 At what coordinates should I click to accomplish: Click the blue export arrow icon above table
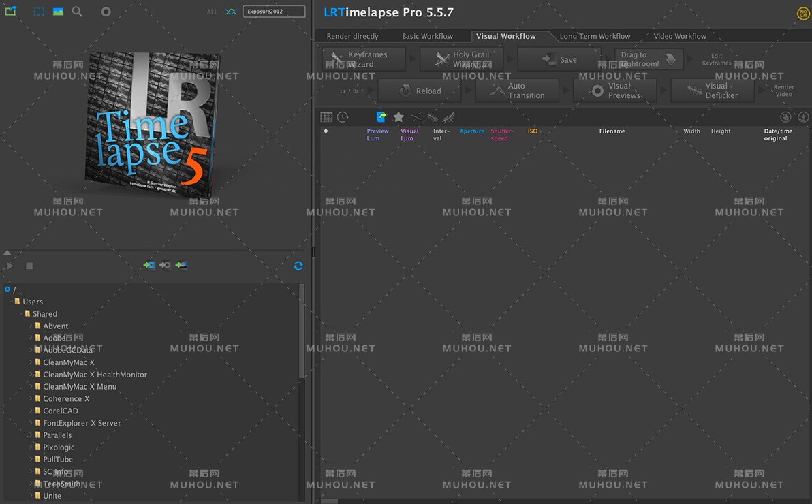click(381, 118)
